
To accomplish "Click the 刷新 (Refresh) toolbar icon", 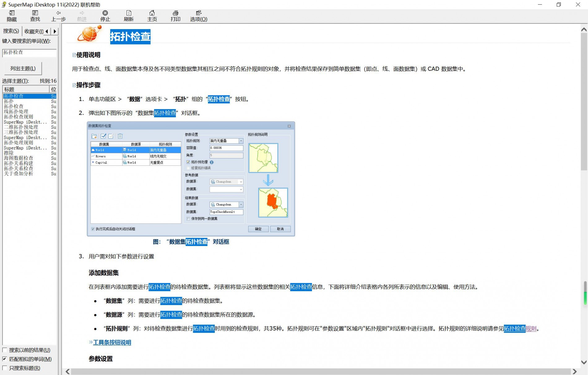I will tap(129, 16).
